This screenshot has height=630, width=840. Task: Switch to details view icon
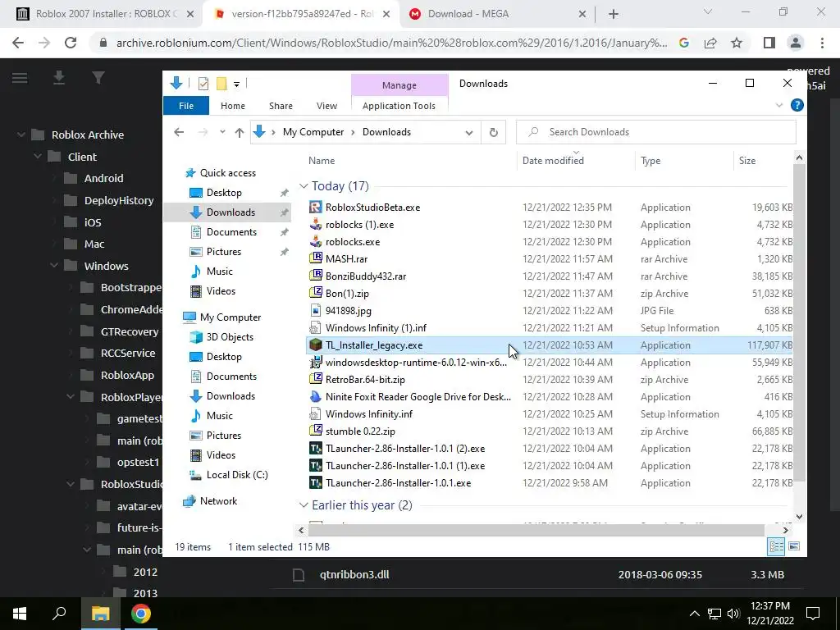click(x=776, y=546)
